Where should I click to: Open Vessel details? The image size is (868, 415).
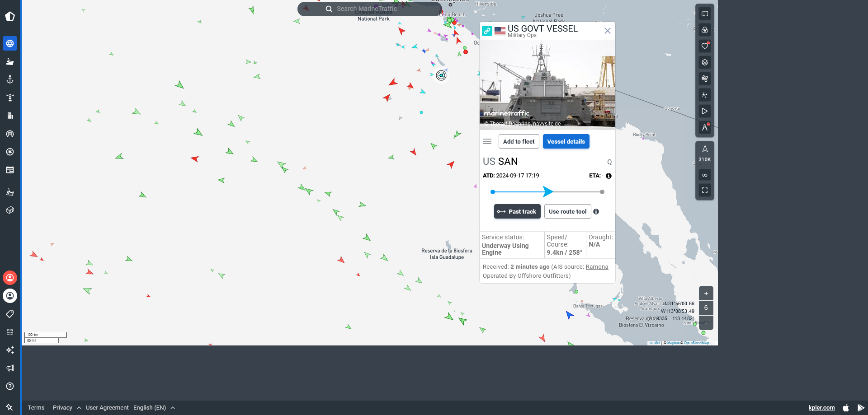coord(566,141)
